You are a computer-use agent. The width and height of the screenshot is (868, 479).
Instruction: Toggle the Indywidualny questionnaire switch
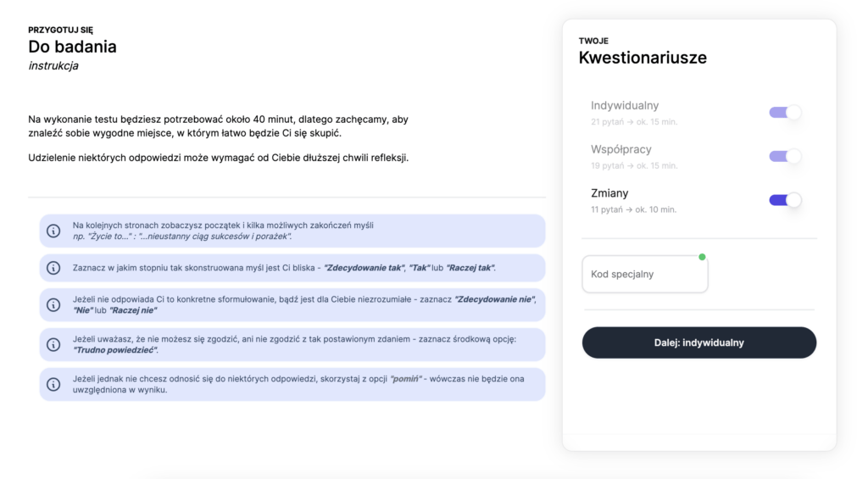coord(785,113)
